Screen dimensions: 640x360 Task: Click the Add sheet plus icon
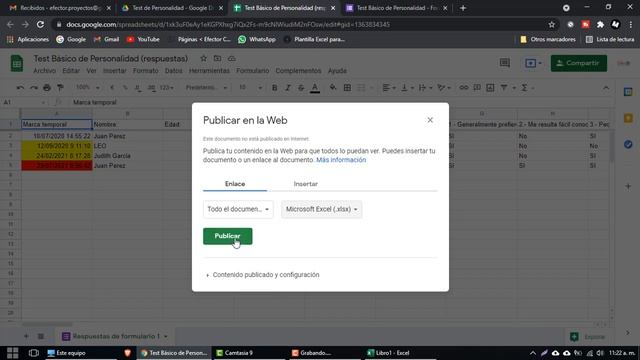click(x=26, y=336)
